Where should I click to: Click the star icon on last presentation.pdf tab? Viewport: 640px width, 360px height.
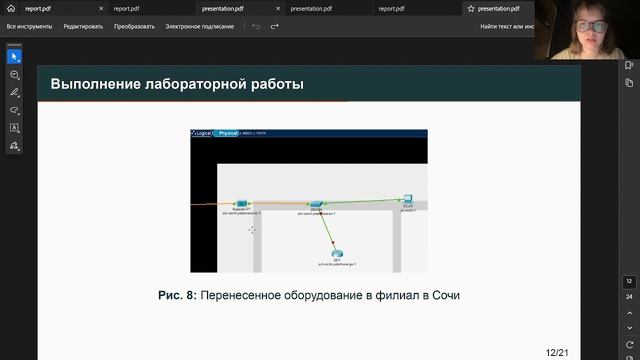coord(471,9)
